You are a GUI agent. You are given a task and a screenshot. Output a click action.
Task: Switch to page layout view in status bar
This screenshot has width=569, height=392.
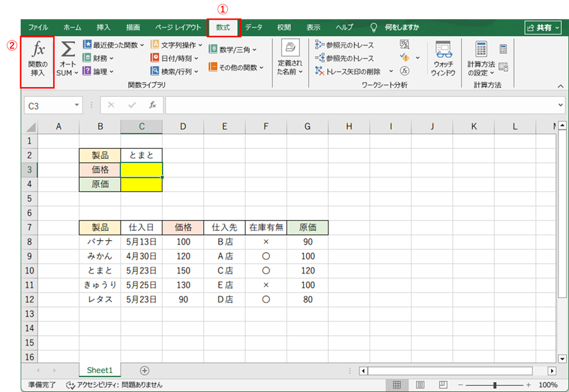click(420, 384)
